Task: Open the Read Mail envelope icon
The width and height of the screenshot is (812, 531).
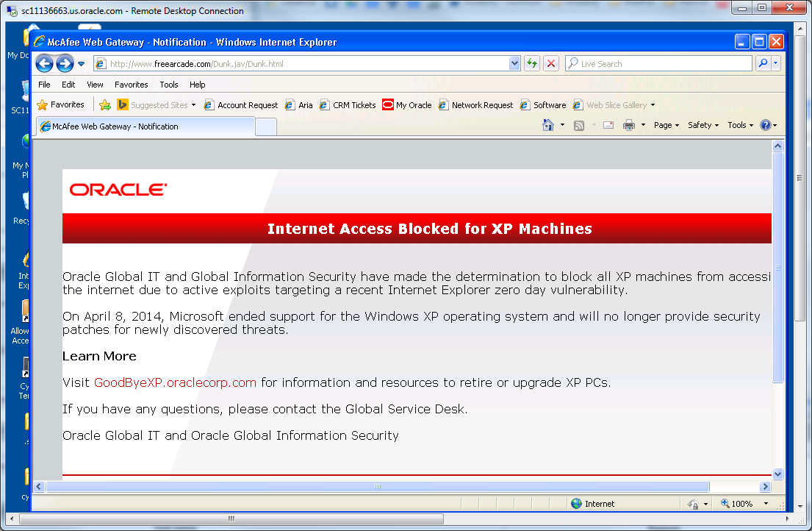Action: coord(608,125)
